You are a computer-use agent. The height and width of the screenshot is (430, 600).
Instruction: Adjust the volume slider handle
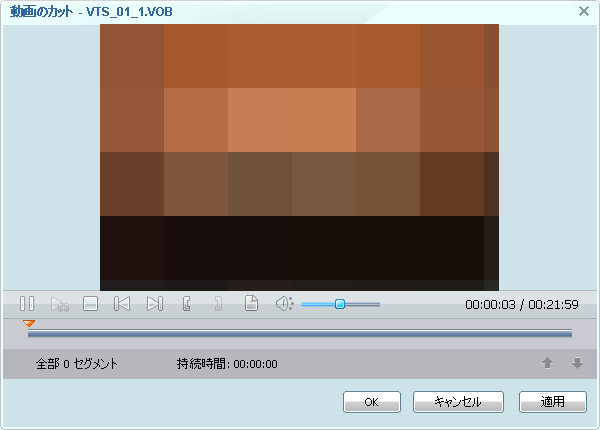coord(340,304)
